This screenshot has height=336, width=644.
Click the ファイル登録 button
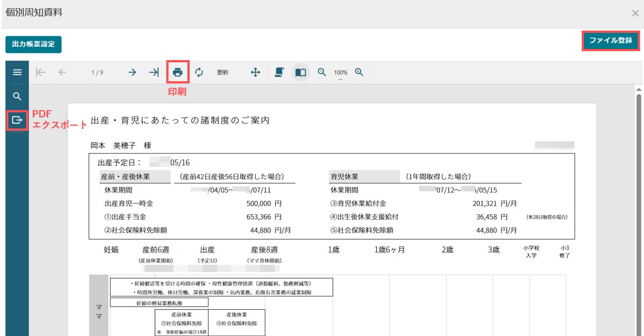click(611, 41)
